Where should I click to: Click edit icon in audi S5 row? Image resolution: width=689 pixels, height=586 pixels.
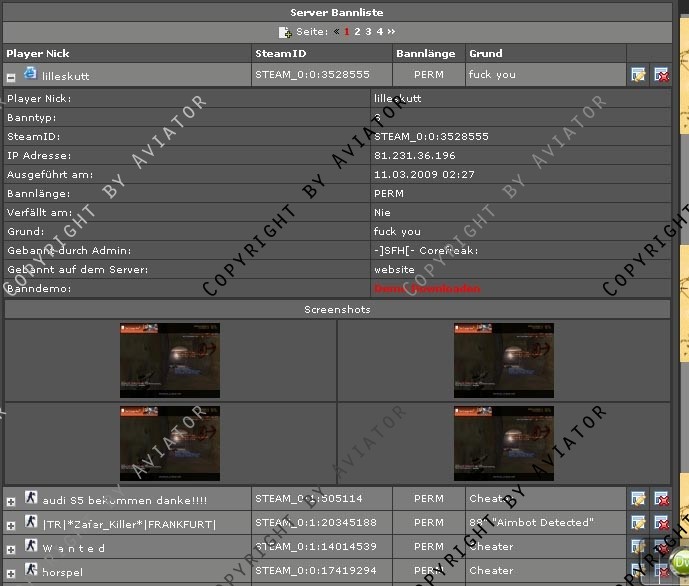[x=638, y=498]
